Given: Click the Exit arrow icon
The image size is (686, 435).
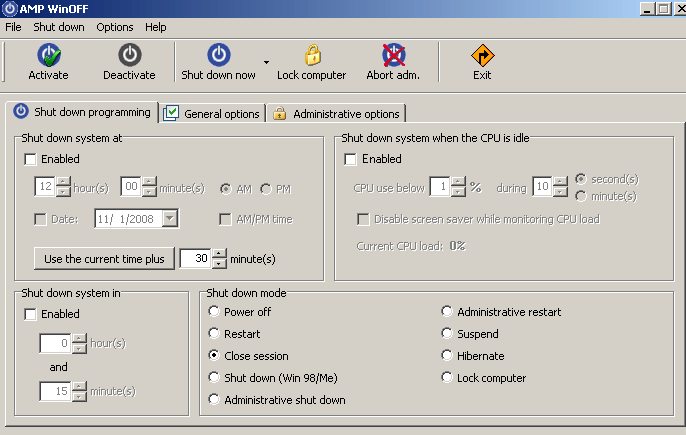Looking at the screenshot, I should [x=483, y=56].
